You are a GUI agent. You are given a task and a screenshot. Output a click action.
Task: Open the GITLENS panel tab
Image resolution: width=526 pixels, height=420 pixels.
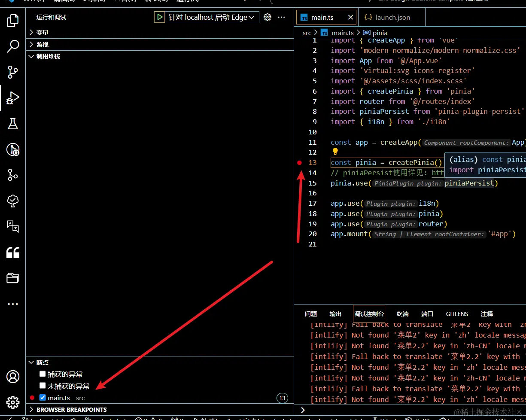[457, 314]
